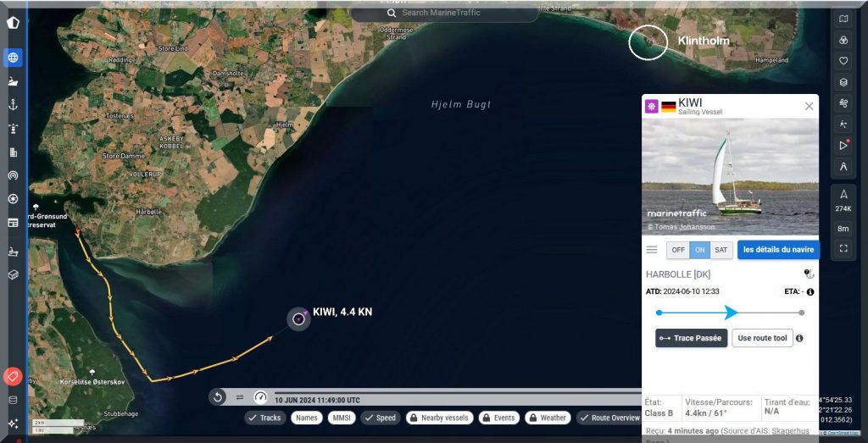This screenshot has width=868, height=443.
Task: Click the fullscreen icon on right toolbar
Action: click(x=843, y=248)
